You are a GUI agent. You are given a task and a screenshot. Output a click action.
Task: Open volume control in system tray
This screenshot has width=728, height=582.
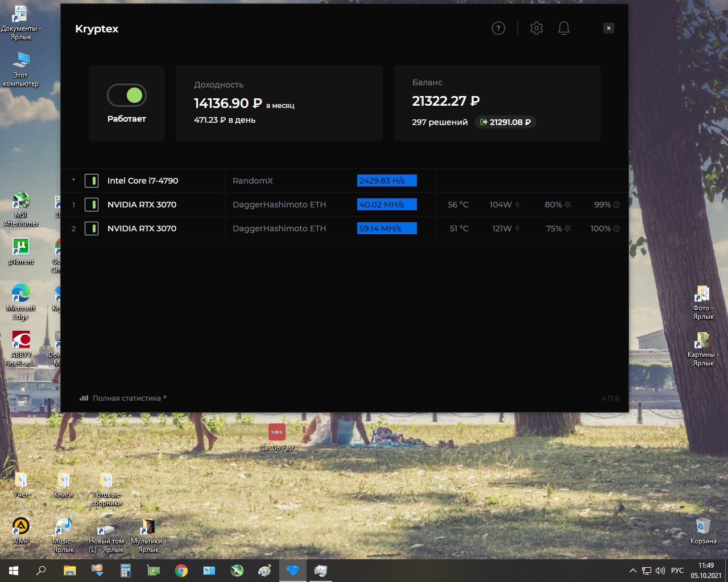[660, 571]
